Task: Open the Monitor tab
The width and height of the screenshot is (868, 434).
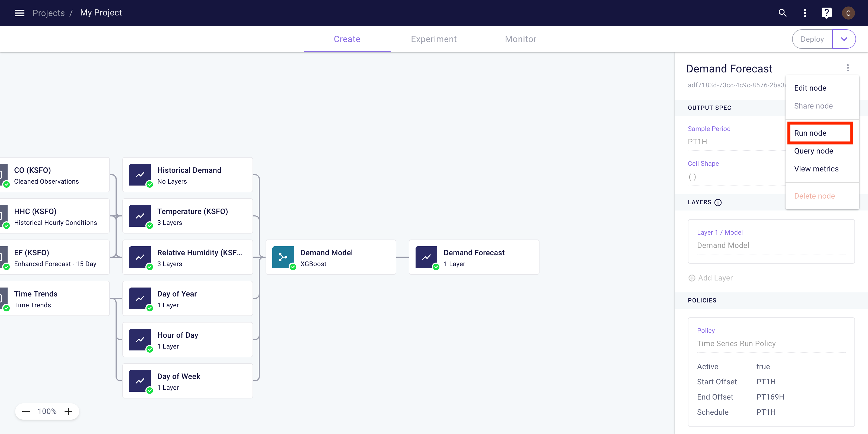Action: [x=520, y=39]
